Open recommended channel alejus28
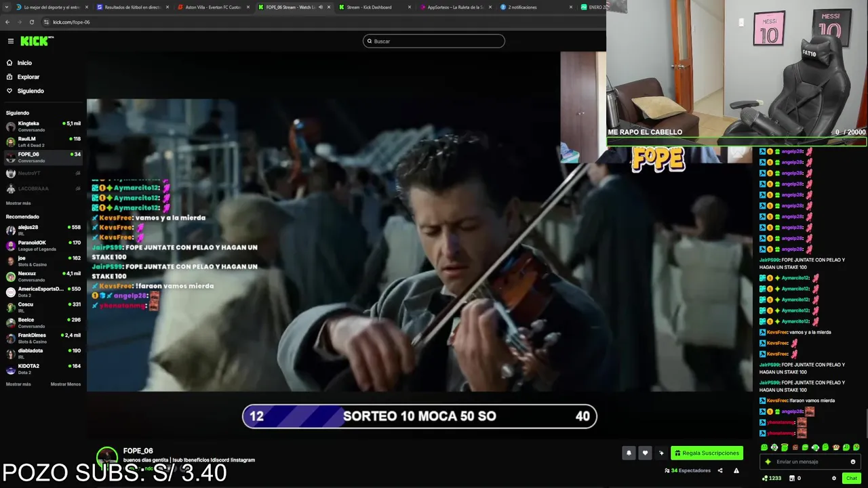The image size is (868, 488). [x=43, y=230]
